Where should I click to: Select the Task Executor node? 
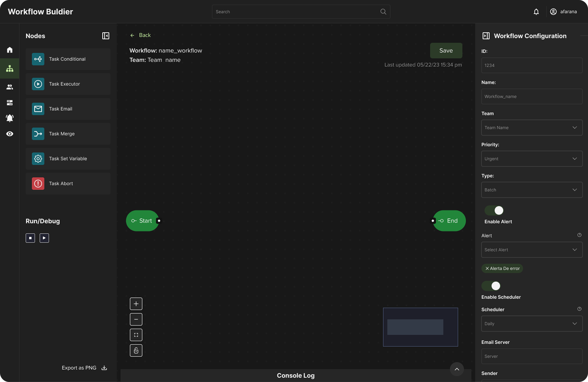[x=68, y=84]
